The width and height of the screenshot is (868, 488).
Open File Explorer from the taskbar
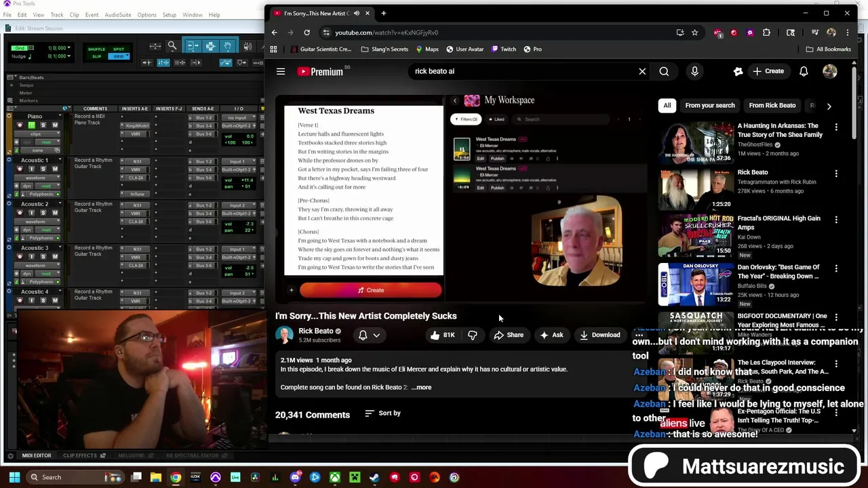coord(156,477)
